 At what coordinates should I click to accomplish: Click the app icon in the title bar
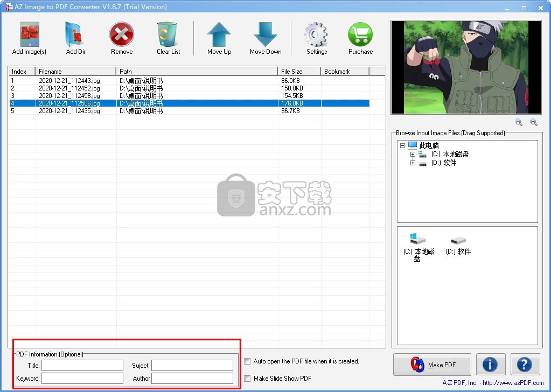pyautogui.click(x=9, y=6)
